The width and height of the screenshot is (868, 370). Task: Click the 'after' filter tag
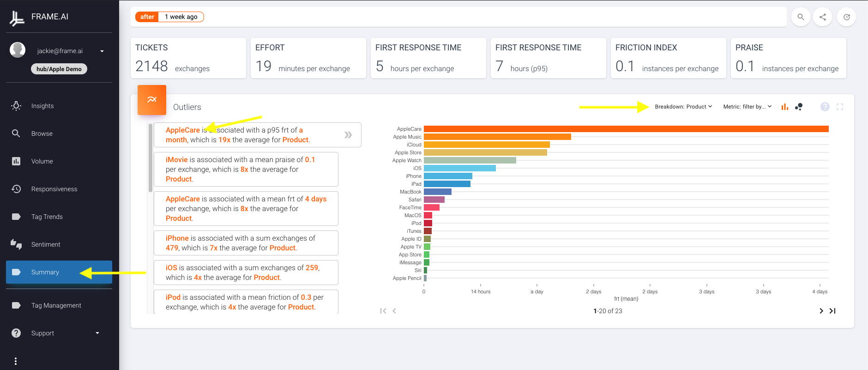(x=147, y=17)
